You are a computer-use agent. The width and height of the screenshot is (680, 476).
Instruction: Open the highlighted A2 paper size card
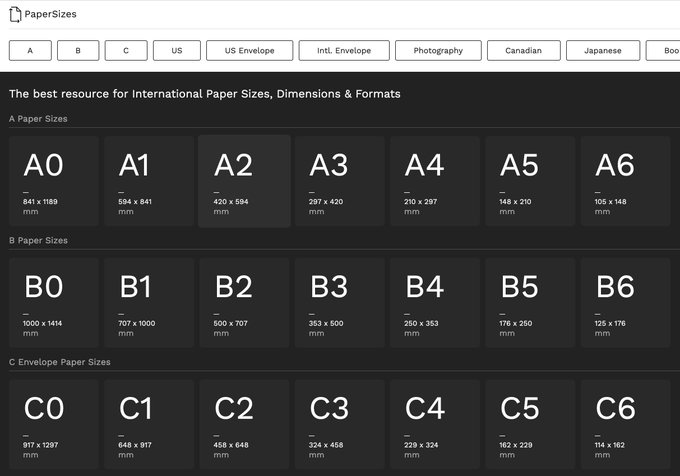[244, 181]
